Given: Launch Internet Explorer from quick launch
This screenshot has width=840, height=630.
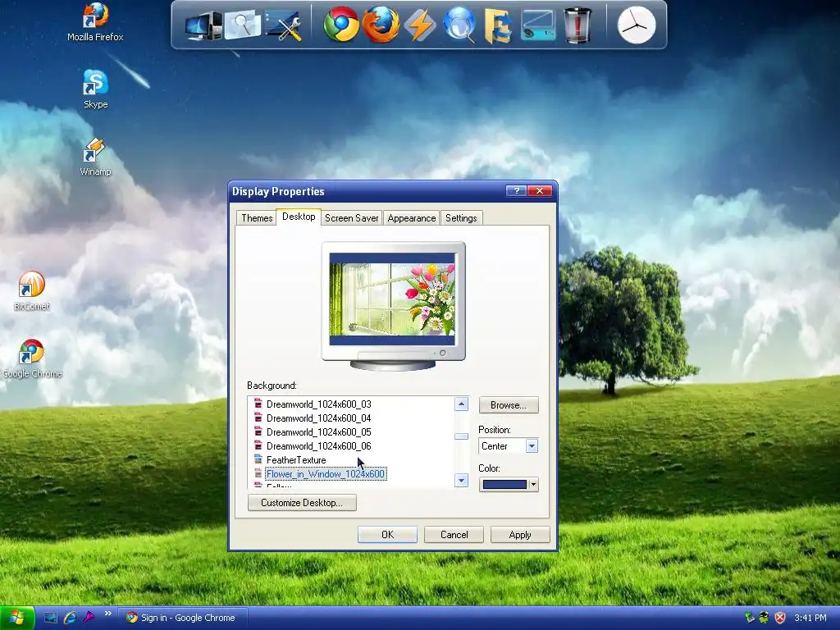Looking at the screenshot, I should [70, 618].
